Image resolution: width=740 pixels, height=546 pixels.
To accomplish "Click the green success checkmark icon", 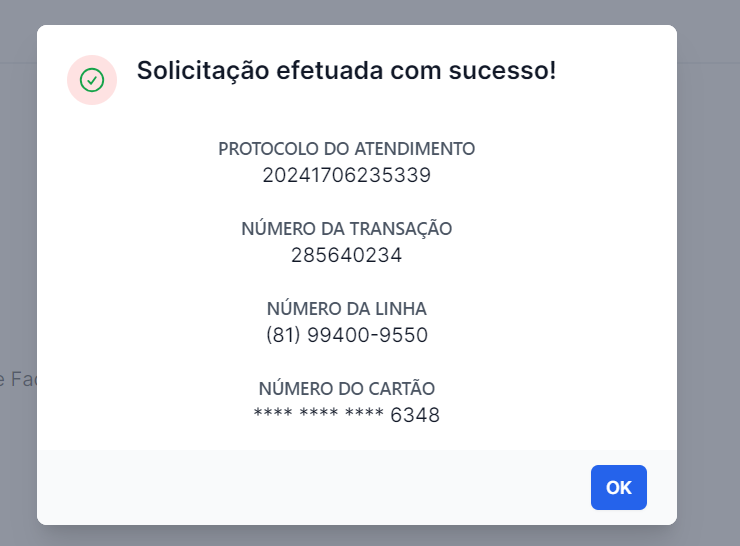I will click(x=92, y=80).
